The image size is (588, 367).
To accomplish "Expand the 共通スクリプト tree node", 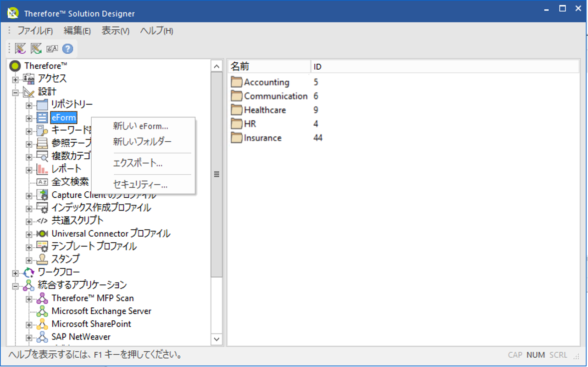I will tap(29, 221).
